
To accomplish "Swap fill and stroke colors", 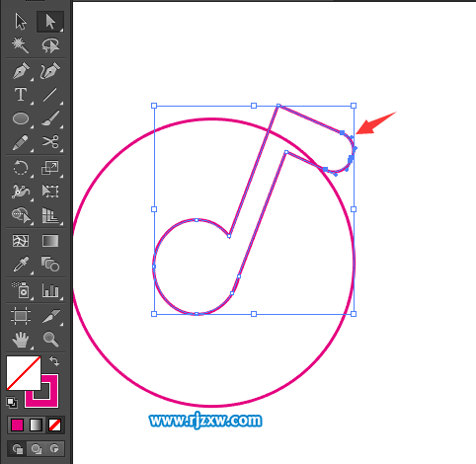I will [54, 361].
